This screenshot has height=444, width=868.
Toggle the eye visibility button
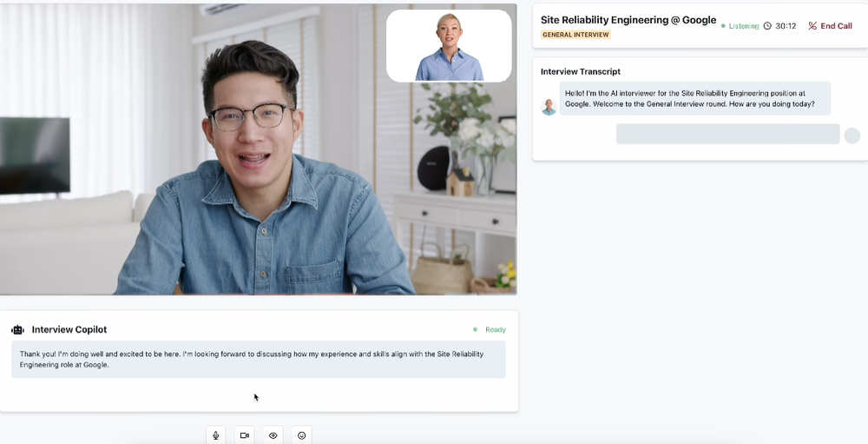point(273,435)
